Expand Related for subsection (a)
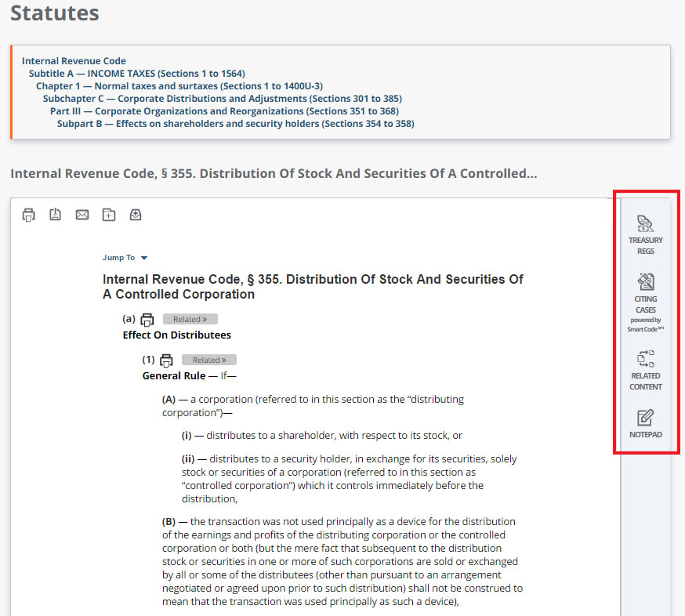The image size is (685, 616). [190, 320]
